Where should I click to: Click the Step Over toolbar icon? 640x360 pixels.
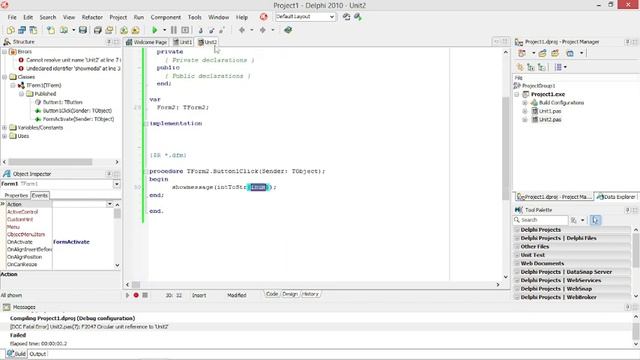(x=211, y=30)
